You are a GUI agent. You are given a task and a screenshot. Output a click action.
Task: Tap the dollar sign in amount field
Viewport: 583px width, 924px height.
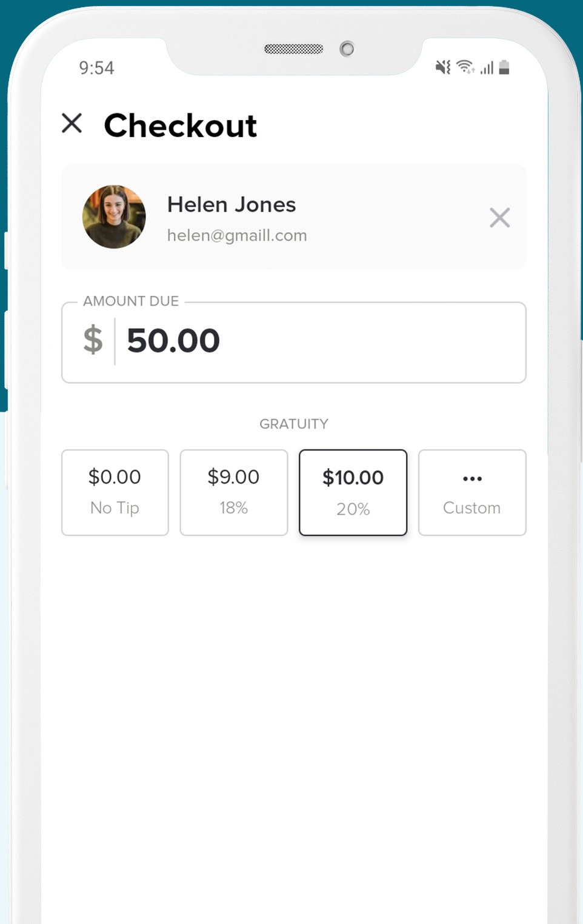[93, 340]
